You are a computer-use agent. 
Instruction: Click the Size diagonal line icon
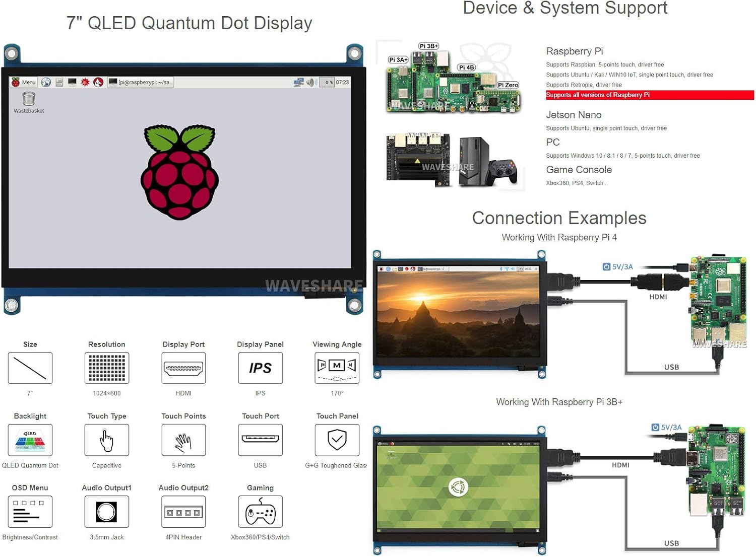pos(30,368)
